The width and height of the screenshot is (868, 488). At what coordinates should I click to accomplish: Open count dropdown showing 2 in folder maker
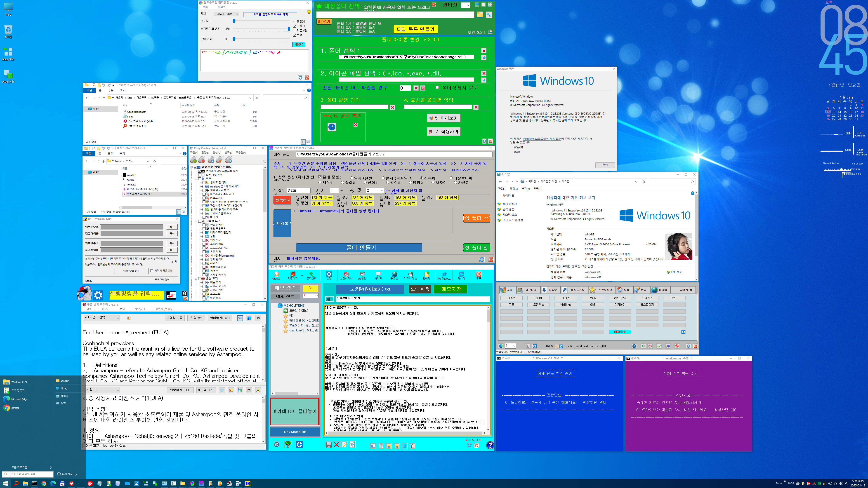click(x=375, y=190)
